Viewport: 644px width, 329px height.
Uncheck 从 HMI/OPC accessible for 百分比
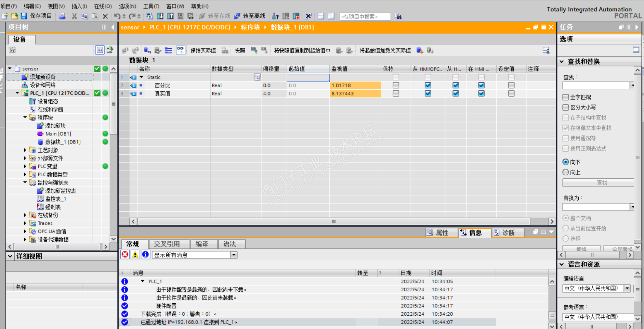tap(428, 85)
